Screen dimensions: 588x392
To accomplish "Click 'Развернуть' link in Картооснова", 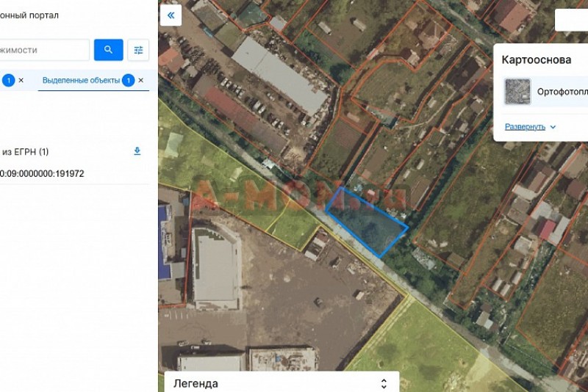I will point(525,126).
